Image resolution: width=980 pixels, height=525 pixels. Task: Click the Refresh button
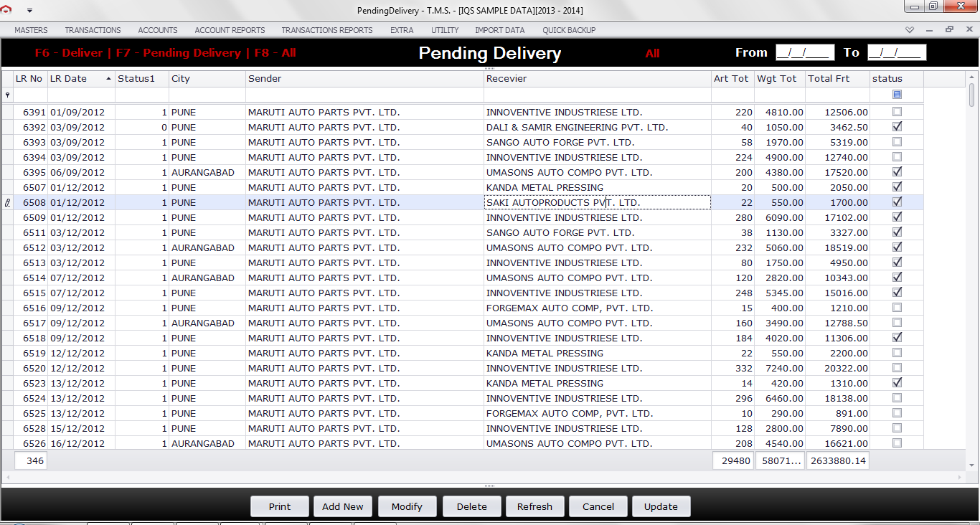(x=535, y=506)
